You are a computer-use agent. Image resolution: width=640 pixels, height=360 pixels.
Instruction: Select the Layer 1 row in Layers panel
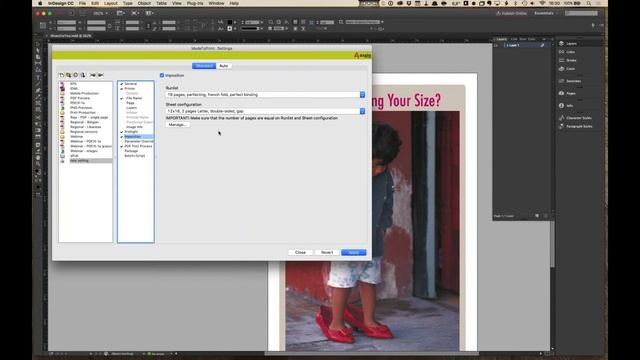521,45
